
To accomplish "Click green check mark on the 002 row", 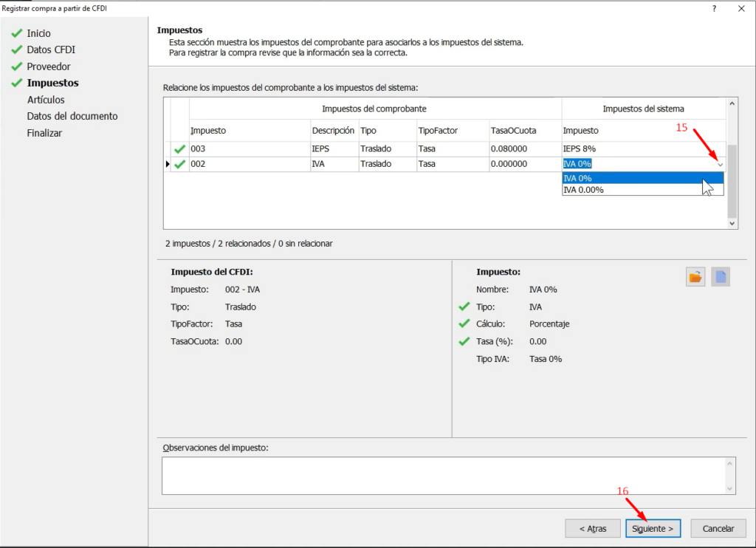I will tap(179, 164).
